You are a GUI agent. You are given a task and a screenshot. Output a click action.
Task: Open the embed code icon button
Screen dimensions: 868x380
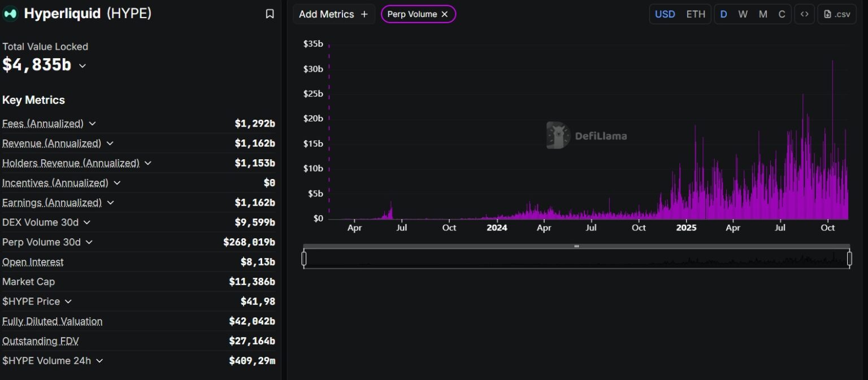(804, 14)
